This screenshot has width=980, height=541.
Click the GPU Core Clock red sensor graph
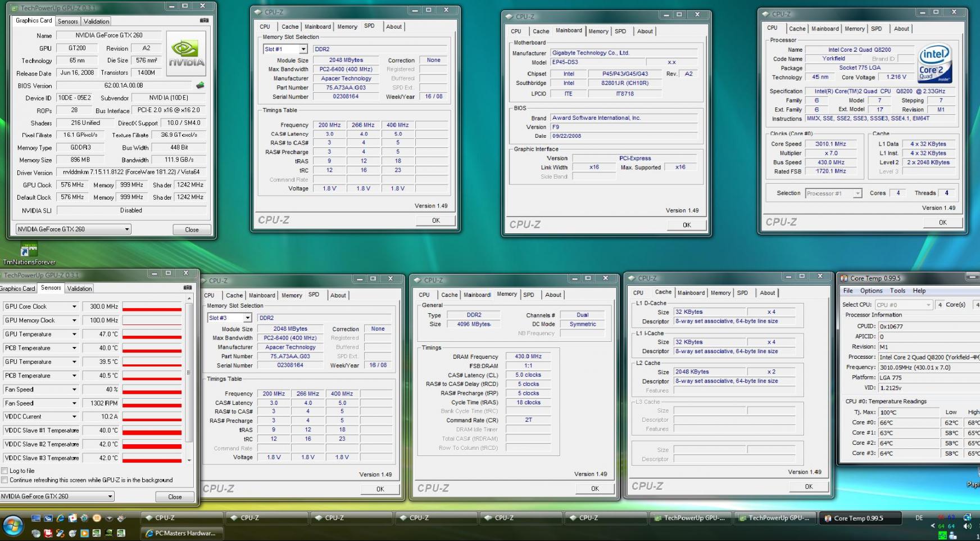click(152, 306)
